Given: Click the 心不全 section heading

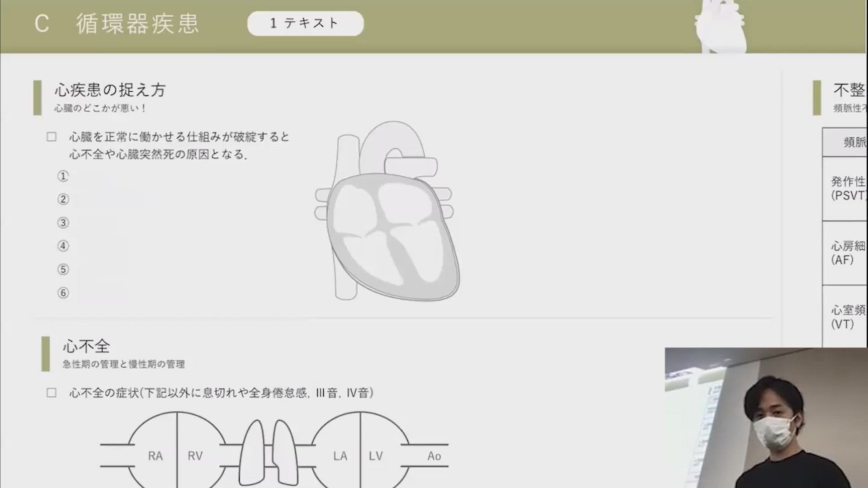Looking at the screenshot, I should point(86,347).
